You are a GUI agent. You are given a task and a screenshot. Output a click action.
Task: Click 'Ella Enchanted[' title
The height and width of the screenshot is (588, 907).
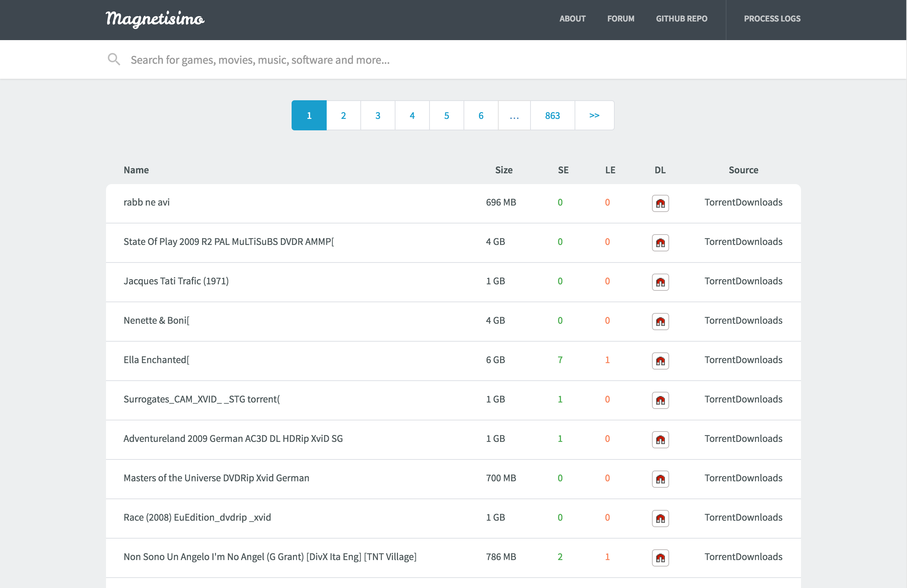click(x=156, y=360)
